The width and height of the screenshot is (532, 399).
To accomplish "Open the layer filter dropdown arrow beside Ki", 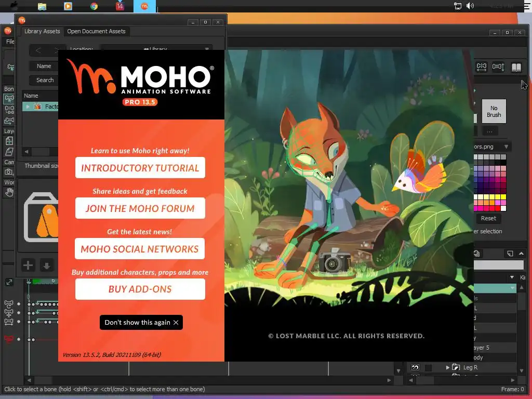I will tap(512, 277).
